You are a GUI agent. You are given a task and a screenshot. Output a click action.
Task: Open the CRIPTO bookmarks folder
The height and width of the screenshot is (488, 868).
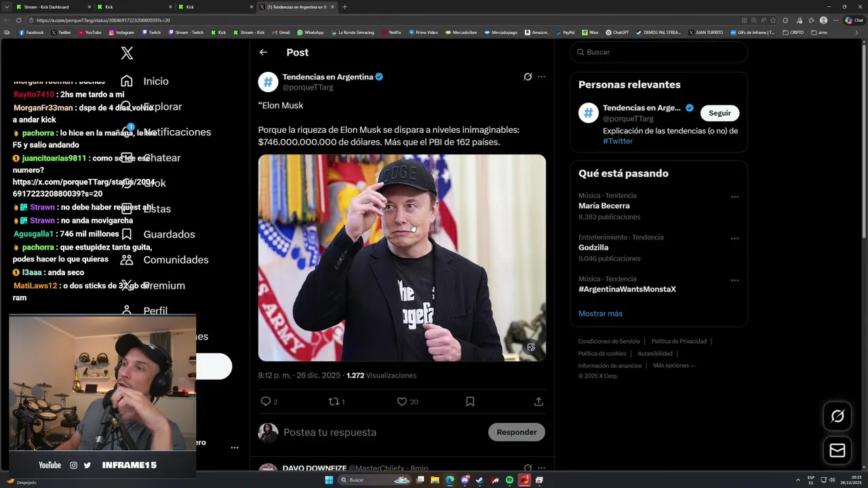tap(793, 33)
